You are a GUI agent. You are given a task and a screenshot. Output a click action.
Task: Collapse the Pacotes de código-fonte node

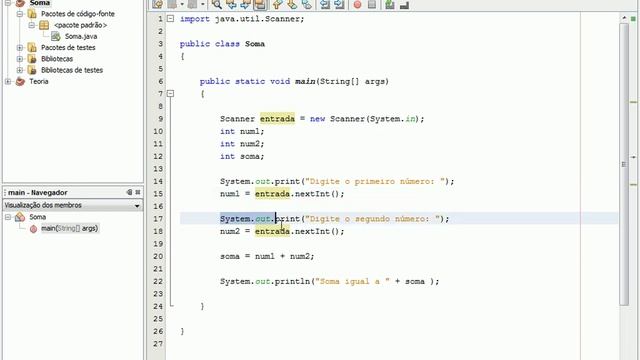[x=20, y=14]
